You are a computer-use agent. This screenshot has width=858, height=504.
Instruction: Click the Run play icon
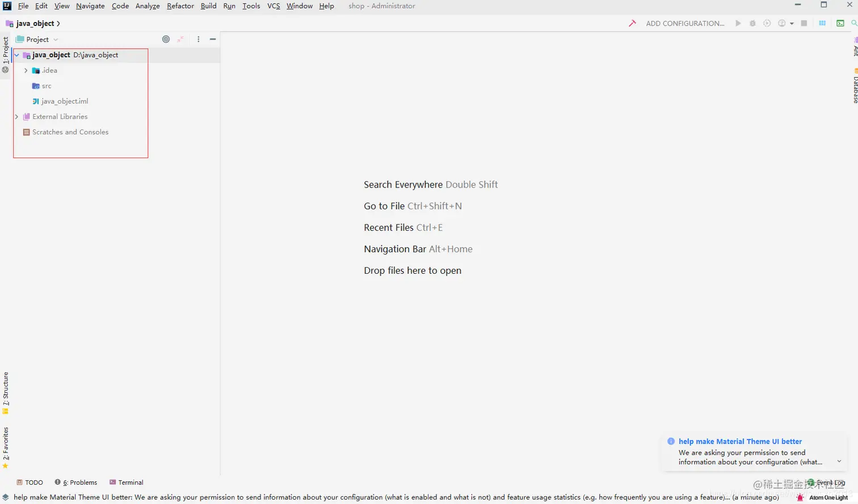(738, 23)
